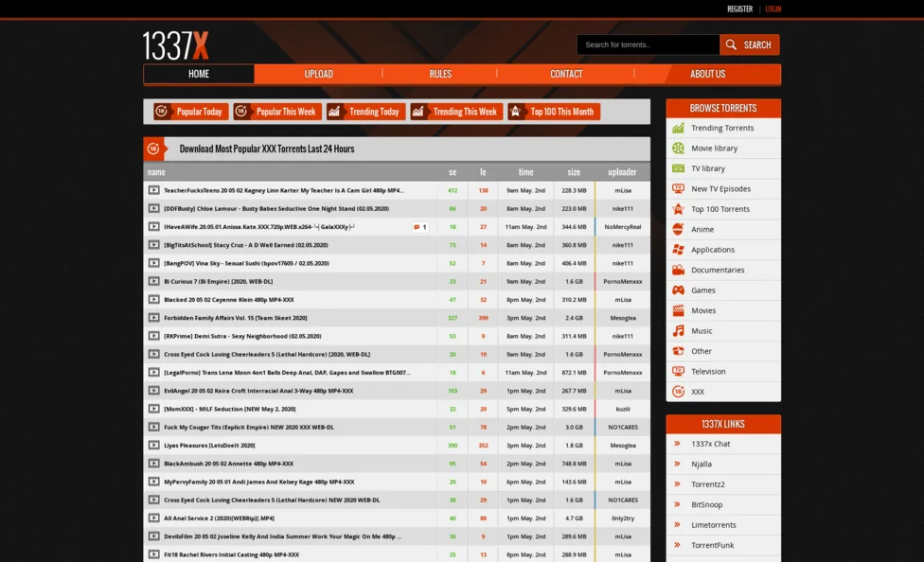Image resolution: width=924 pixels, height=562 pixels.
Task: Click the Popular Today button
Action: tap(191, 112)
